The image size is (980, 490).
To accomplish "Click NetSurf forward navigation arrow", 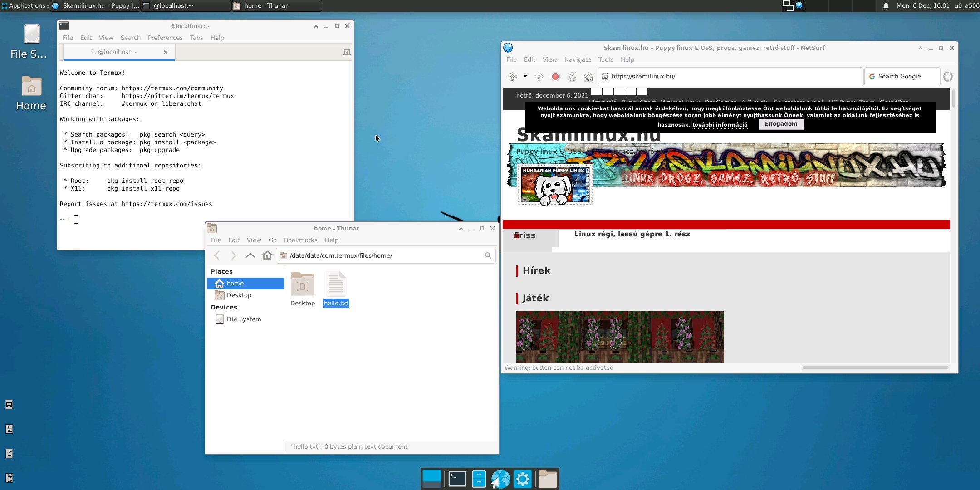I will pos(539,77).
